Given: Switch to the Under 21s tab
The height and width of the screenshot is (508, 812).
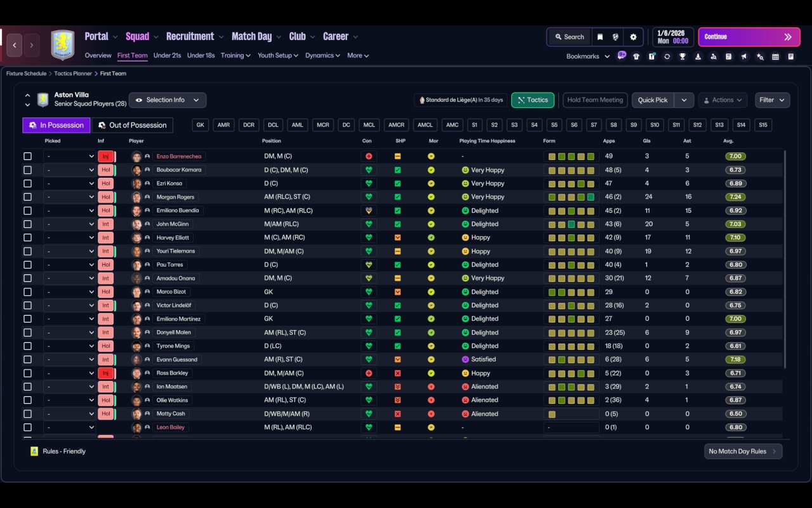Looking at the screenshot, I should (167, 55).
